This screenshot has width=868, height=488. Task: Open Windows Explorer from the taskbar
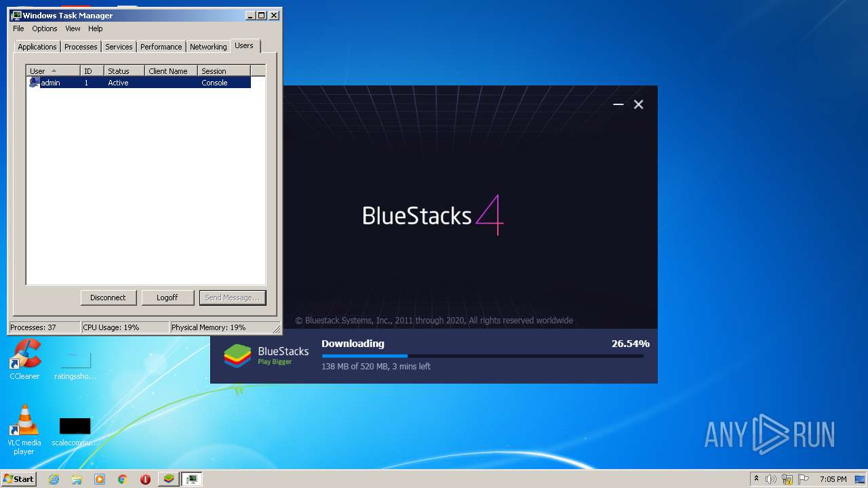tap(77, 479)
